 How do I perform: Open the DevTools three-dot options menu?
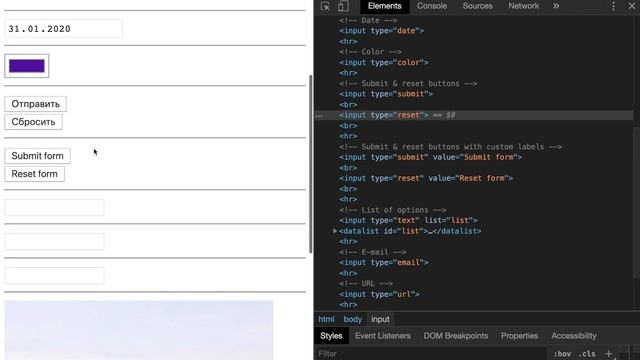tap(613, 6)
